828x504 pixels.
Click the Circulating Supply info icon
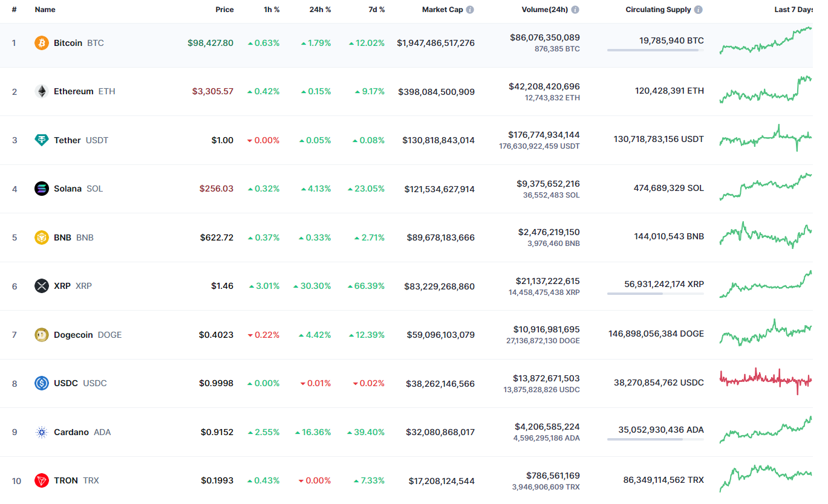click(x=699, y=10)
